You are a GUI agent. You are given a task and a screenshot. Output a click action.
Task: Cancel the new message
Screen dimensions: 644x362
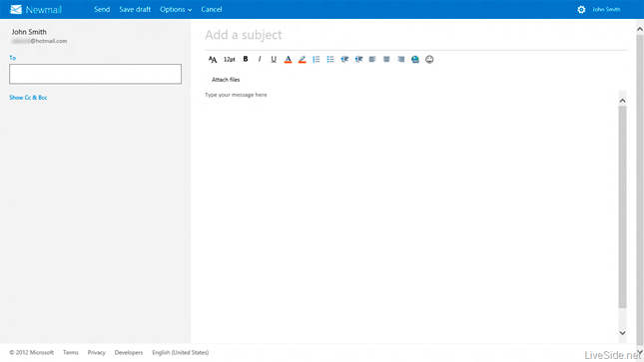(212, 9)
